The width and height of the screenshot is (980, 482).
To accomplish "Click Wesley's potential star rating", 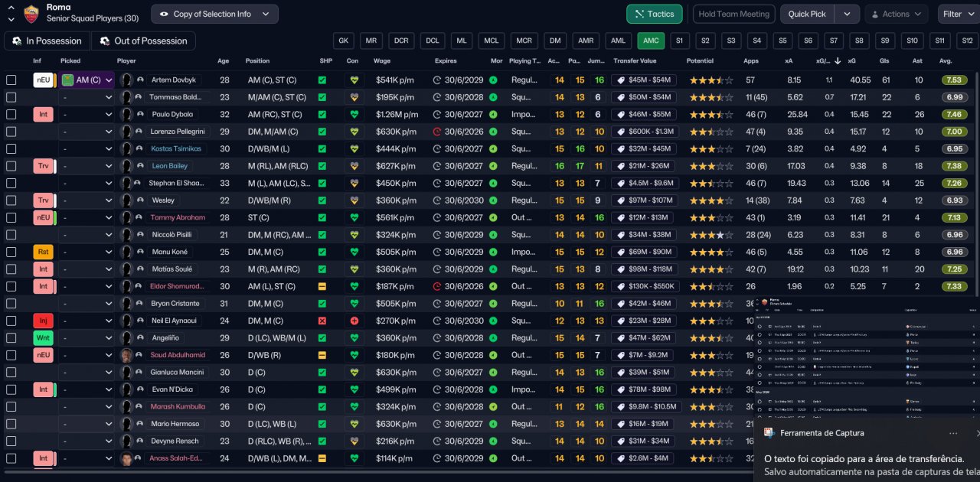I will (711, 200).
